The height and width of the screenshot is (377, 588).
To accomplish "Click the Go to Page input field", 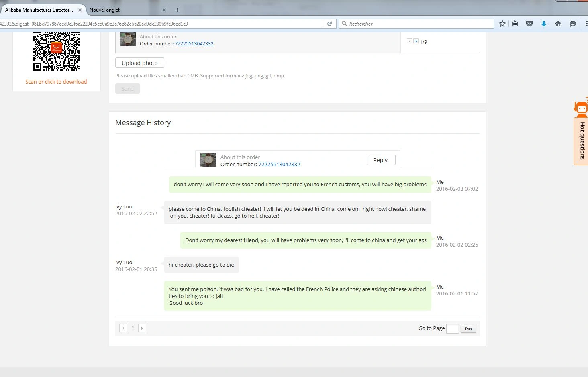I will 452,328.
